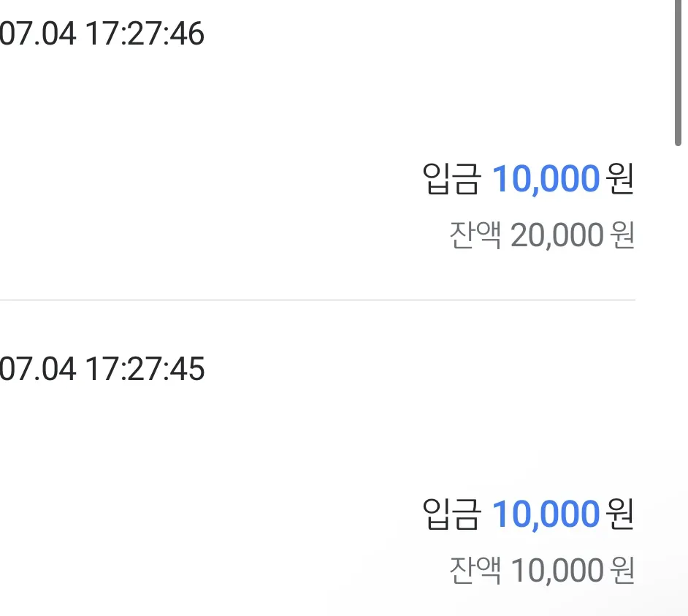Click the 원 unit after the first blue amount
The height and width of the screenshot is (616, 688).
tap(619, 178)
